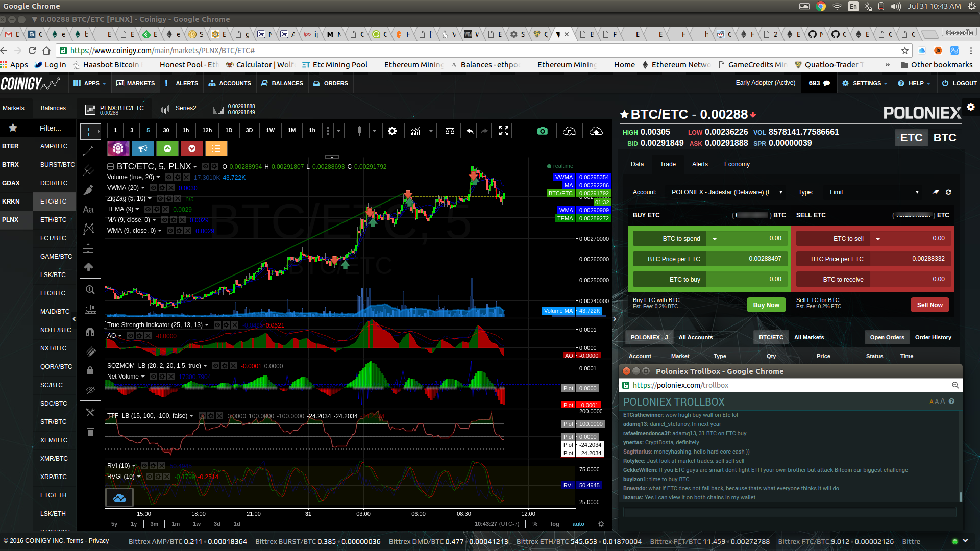
Task: Open chart properties gear icon
Action: point(392,131)
